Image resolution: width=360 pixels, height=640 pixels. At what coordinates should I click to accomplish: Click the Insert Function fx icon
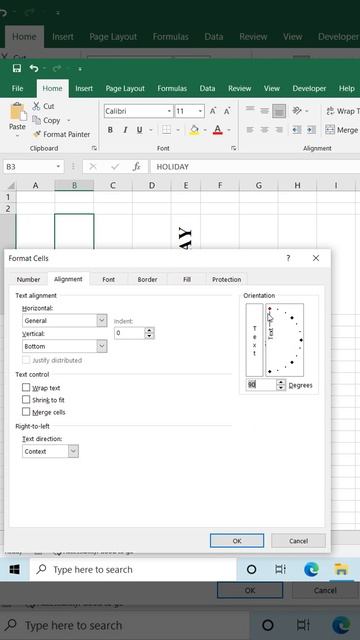137,167
